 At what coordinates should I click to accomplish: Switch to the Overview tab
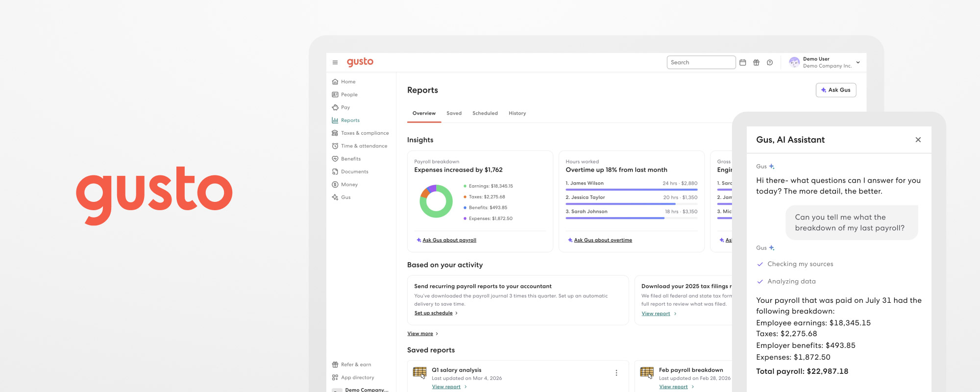tap(424, 113)
